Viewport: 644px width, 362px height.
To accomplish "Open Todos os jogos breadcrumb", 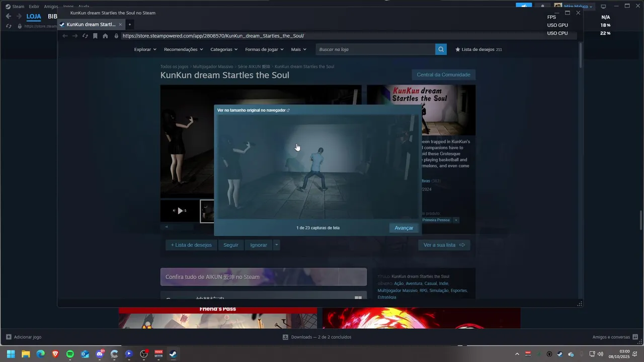I will coord(174,66).
